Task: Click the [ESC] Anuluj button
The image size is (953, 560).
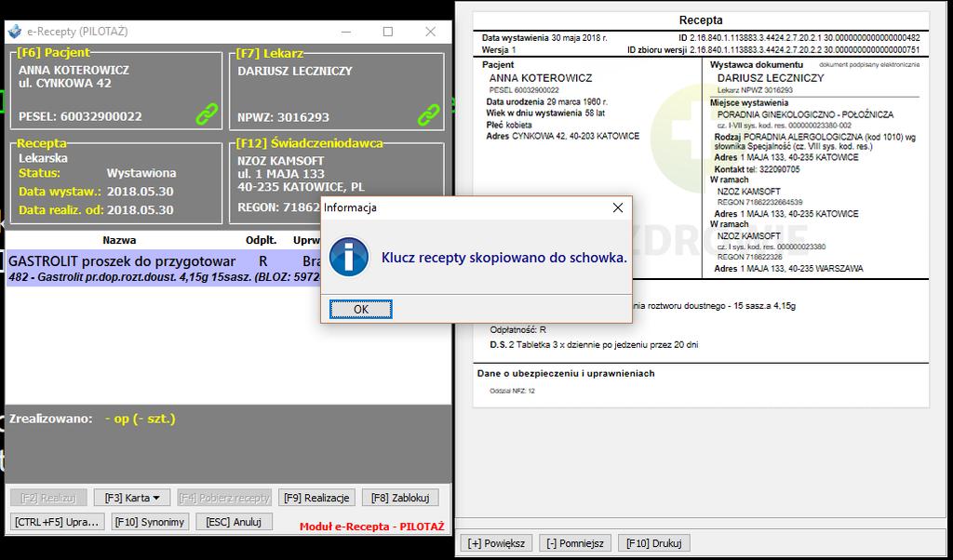Action: [234, 522]
